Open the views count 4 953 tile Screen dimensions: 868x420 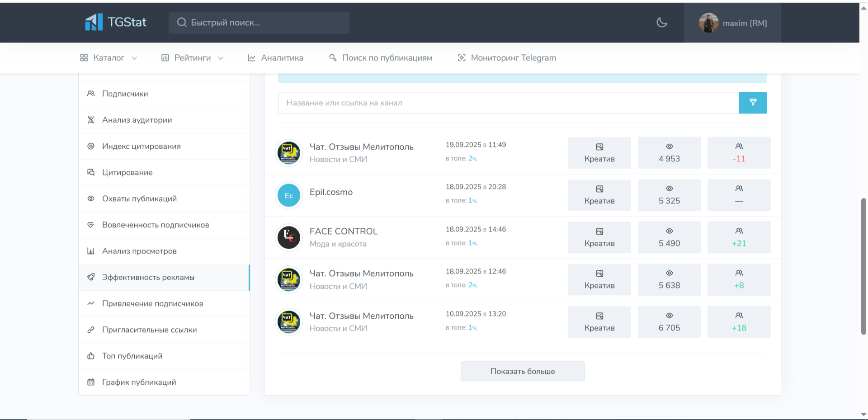(x=669, y=153)
